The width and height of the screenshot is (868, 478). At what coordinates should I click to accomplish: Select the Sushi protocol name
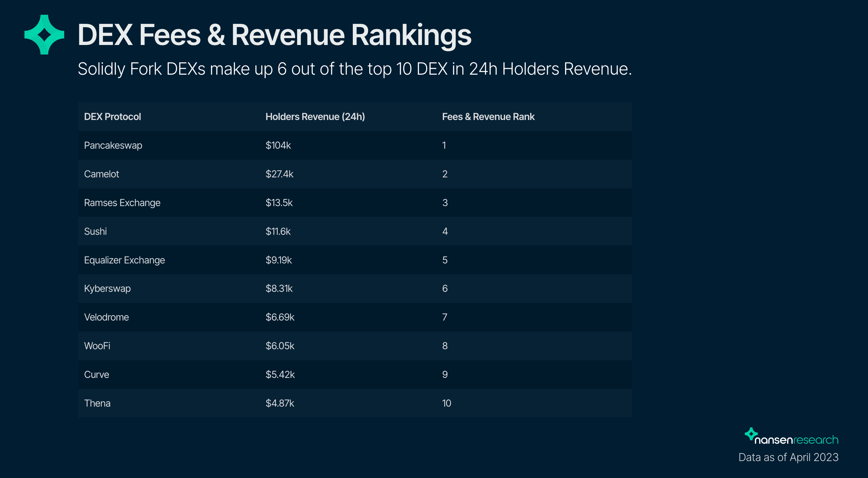[x=95, y=232]
